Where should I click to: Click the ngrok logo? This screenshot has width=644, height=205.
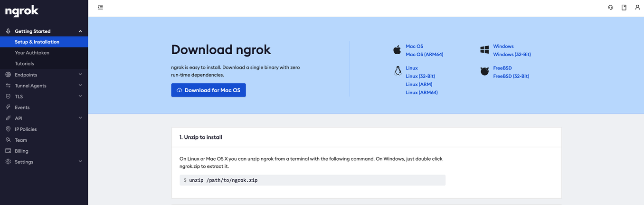tap(22, 11)
